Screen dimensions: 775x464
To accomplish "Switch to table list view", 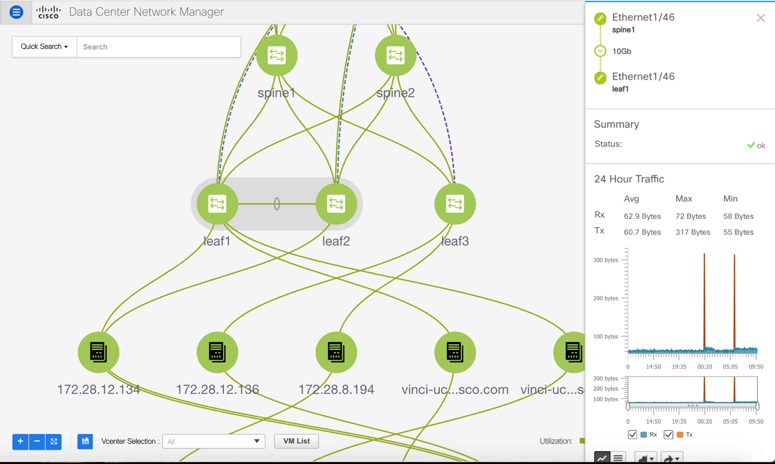I will click(x=619, y=458).
